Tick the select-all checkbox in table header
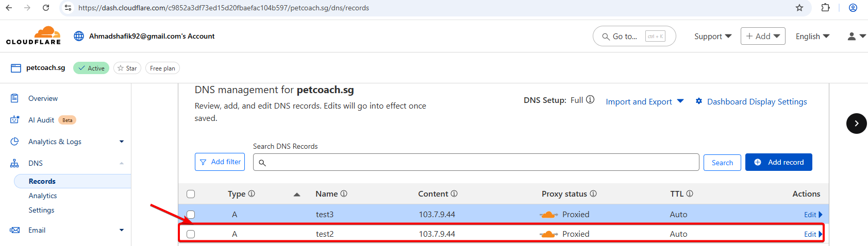This screenshot has height=246, width=868. click(x=191, y=194)
